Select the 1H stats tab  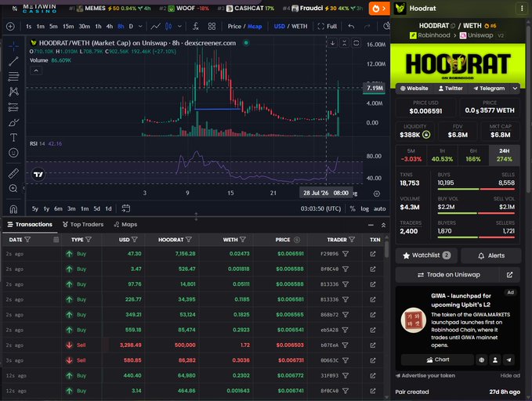click(442, 155)
